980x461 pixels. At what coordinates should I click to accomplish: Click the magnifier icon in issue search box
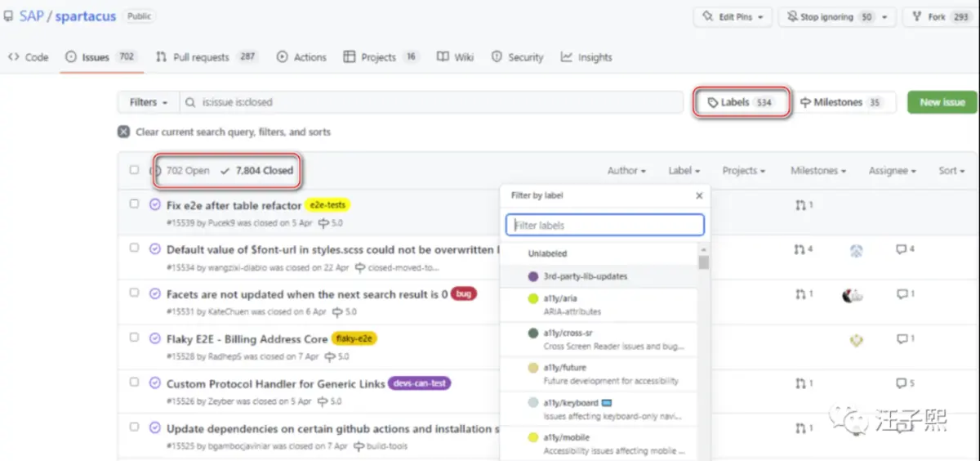pyautogui.click(x=190, y=103)
